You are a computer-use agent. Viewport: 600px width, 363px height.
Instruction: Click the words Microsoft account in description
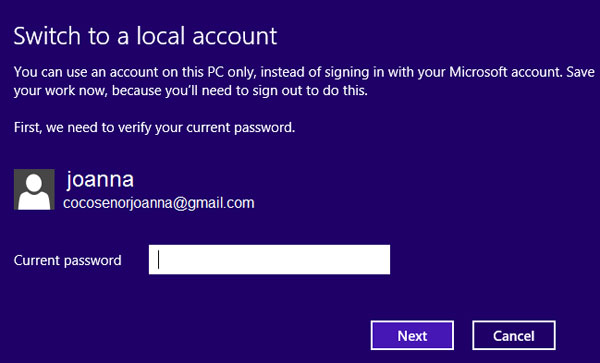click(504, 72)
